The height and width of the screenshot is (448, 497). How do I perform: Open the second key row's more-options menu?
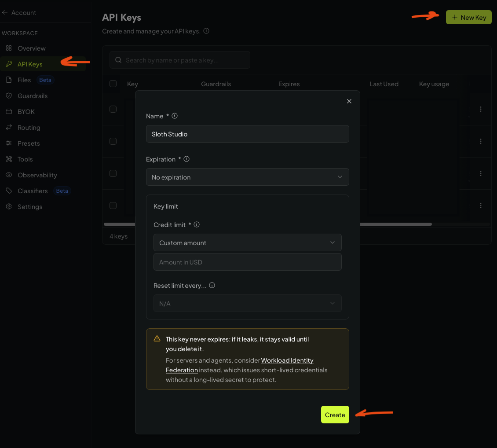tap(481, 141)
